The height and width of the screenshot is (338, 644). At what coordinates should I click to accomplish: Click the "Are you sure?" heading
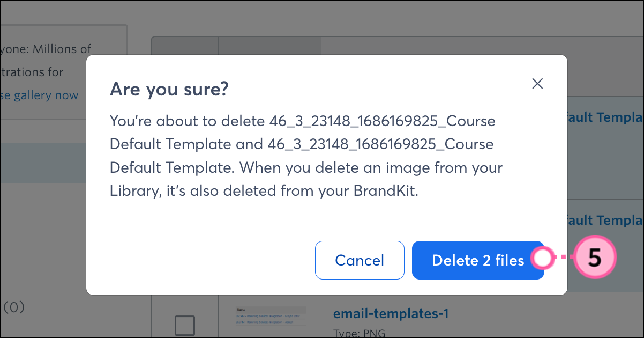click(x=169, y=89)
